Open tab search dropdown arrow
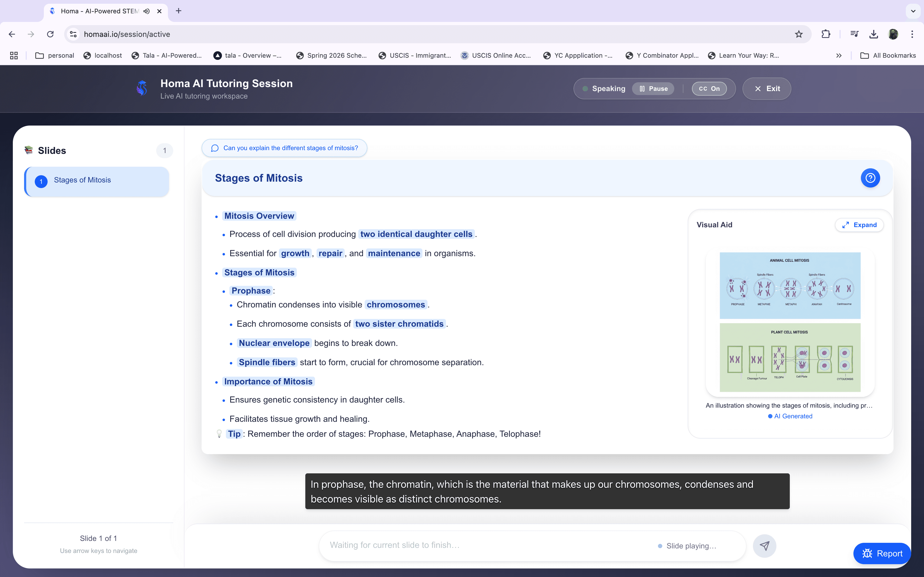 [x=913, y=11]
